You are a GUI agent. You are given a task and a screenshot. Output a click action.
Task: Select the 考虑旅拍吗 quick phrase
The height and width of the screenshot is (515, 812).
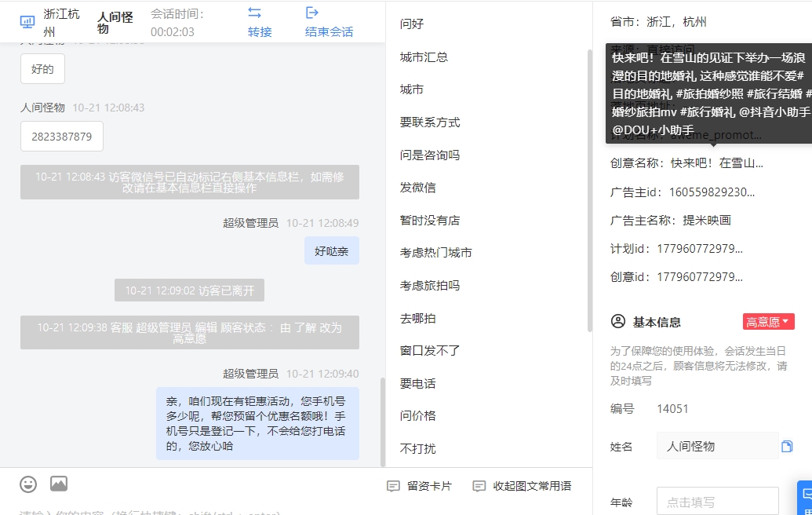430,286
